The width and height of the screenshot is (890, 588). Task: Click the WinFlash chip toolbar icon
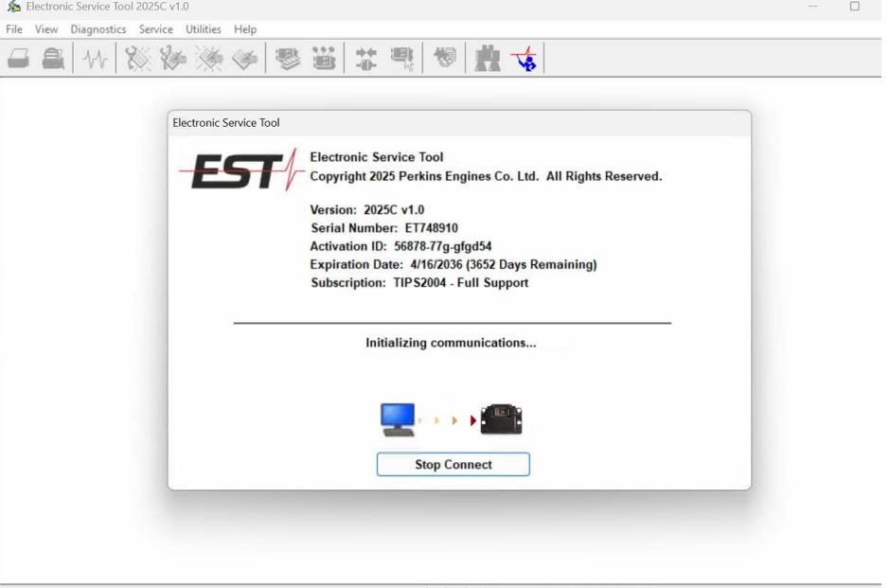click(402, 59)
